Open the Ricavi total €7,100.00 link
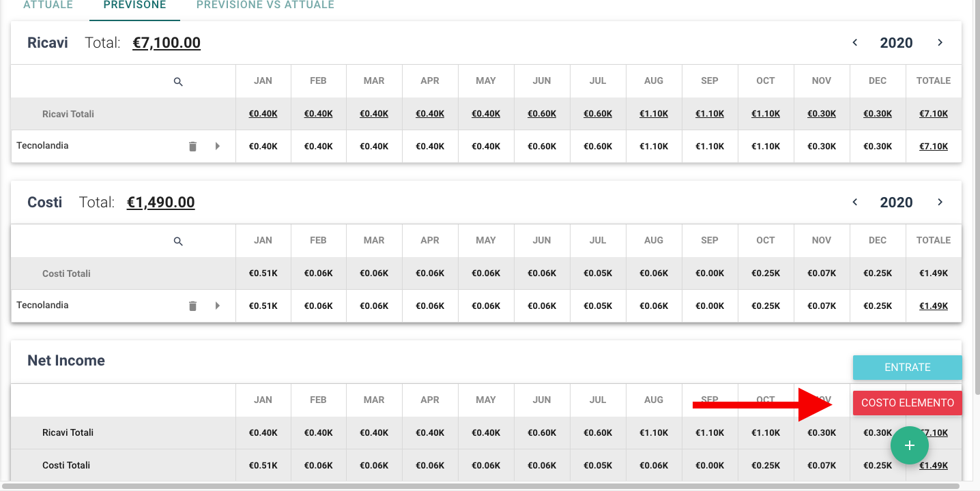This screenshot has height=491, width=980. coord(167,43)
